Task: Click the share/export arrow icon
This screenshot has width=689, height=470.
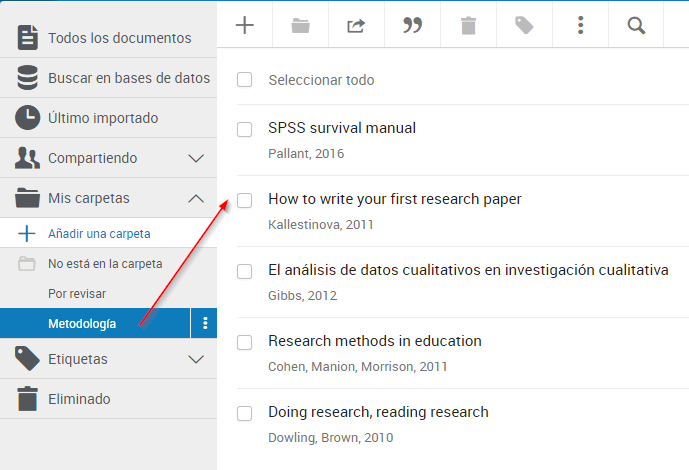Action: (x=356, y=26)
